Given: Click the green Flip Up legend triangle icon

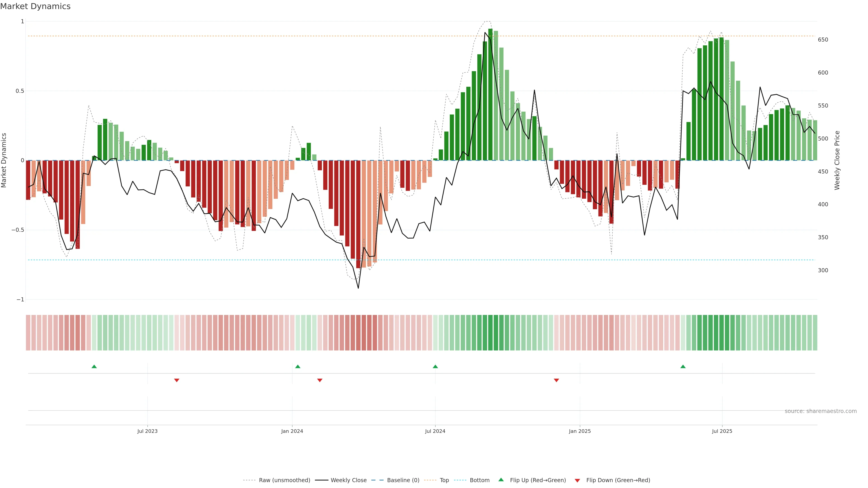Looking at the screenshot, I should (x=501, y=480).
